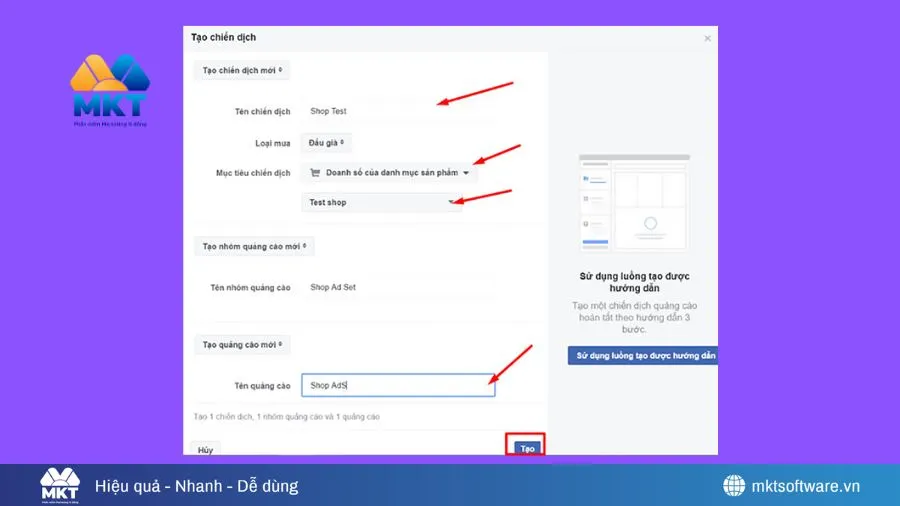Open the Tạo chiến dịch mới dropdown

pyautogui.click(x=242, y=71)
